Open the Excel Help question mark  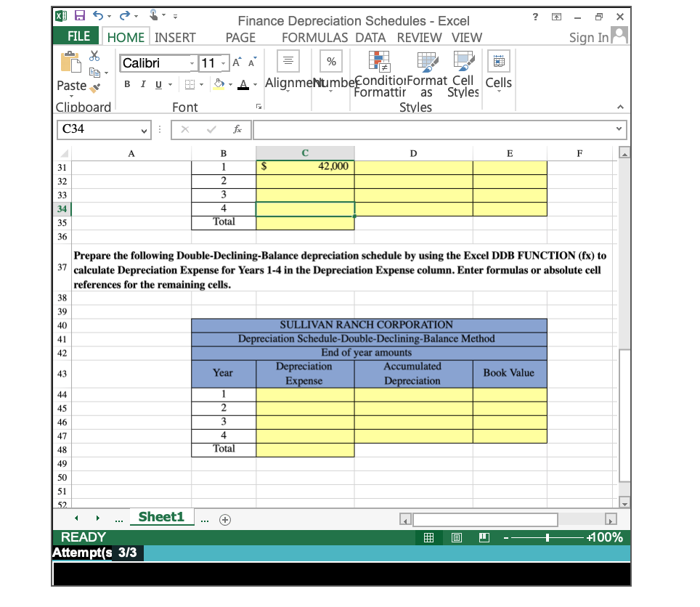coord(535,17)
